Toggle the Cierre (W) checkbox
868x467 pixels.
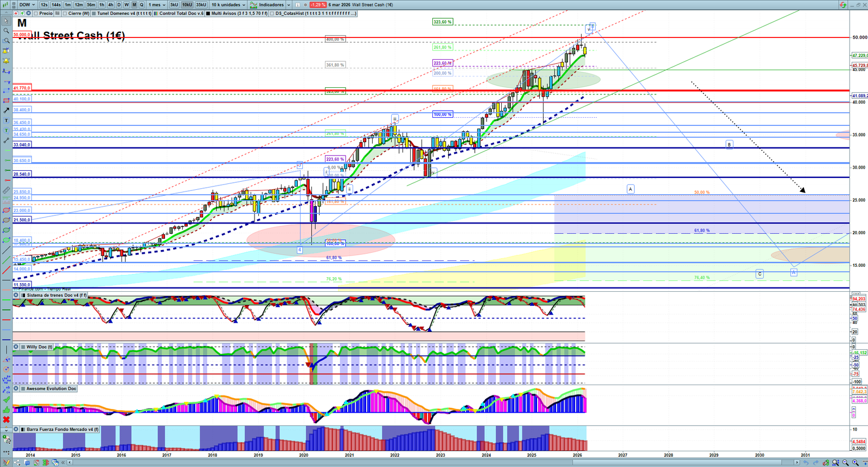click(66, 14)
